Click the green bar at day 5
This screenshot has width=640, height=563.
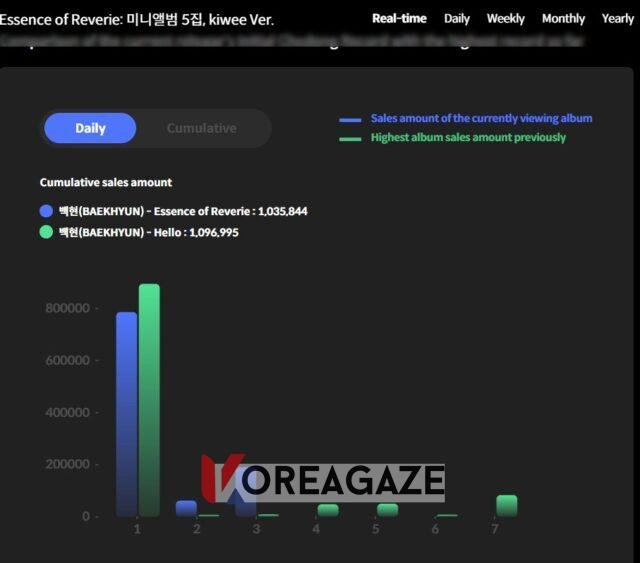387,510
